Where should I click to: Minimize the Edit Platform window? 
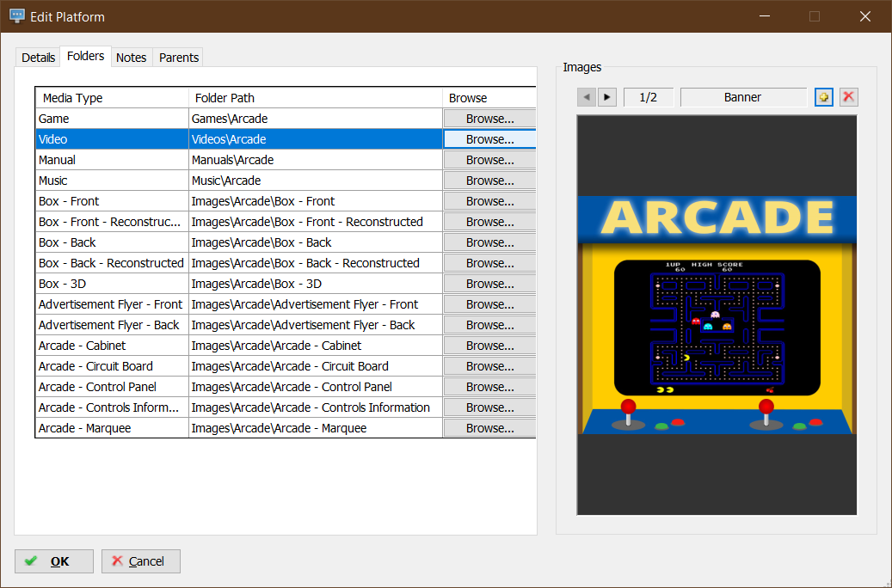click(765, 16)
